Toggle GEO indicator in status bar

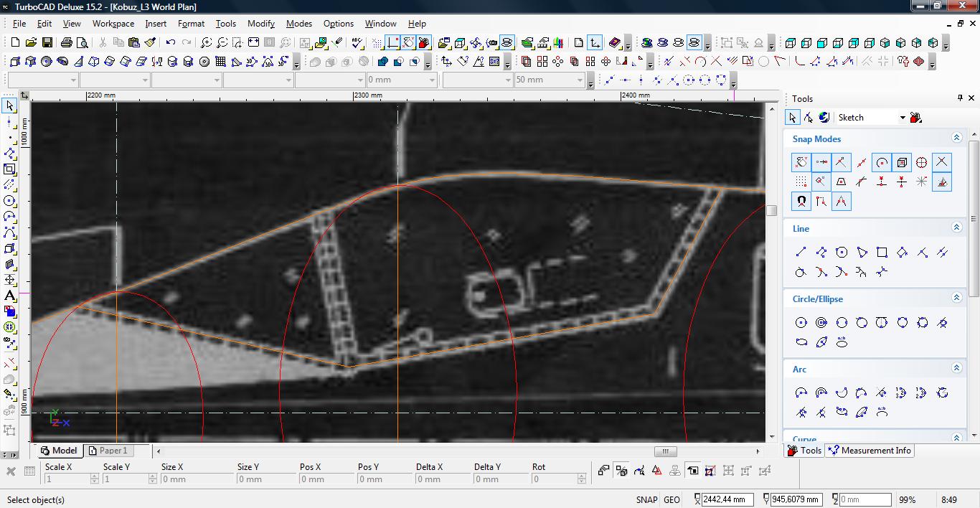pos(672,499)
